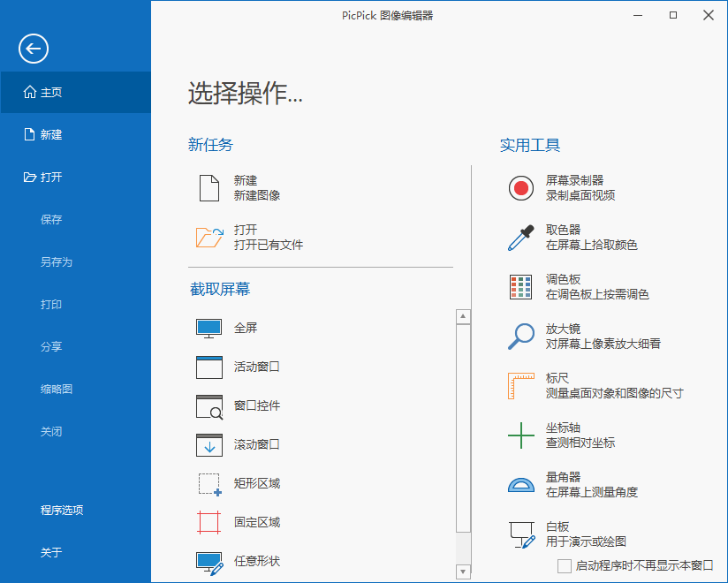Click the color grid icon for 调色板

(x=520, y=287)
